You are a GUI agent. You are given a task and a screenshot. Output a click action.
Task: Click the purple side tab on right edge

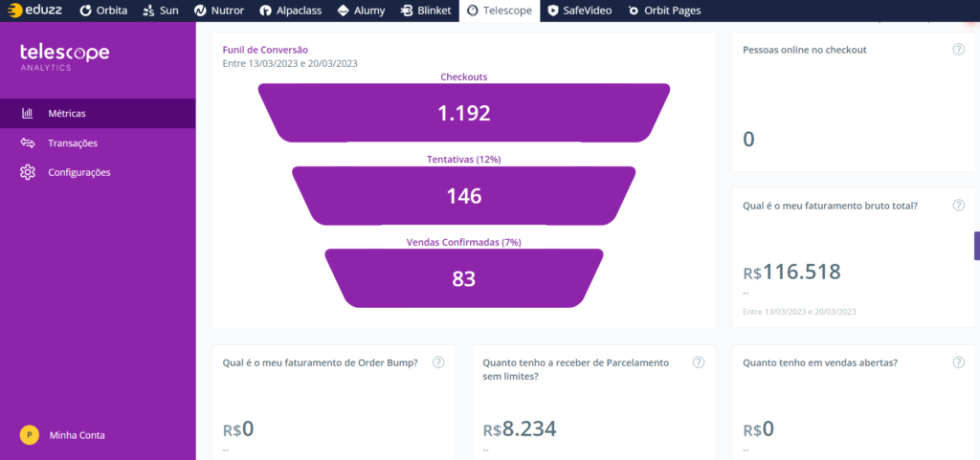click(977, 245)
